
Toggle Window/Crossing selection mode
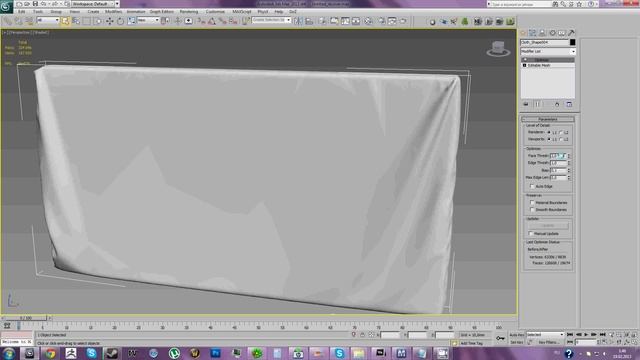[x=98, y=21]
